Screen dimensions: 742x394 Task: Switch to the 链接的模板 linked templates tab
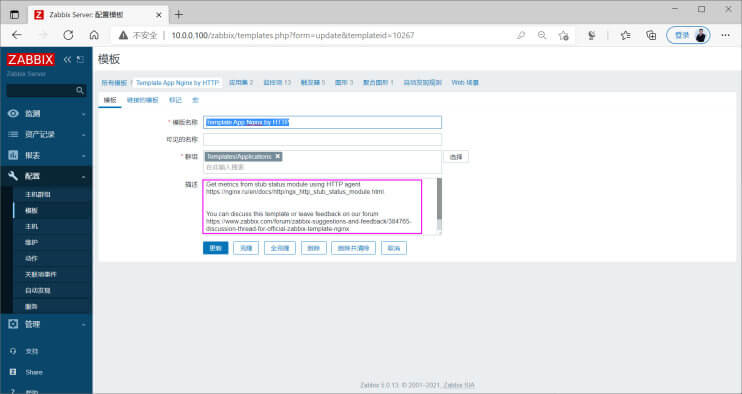142,100
